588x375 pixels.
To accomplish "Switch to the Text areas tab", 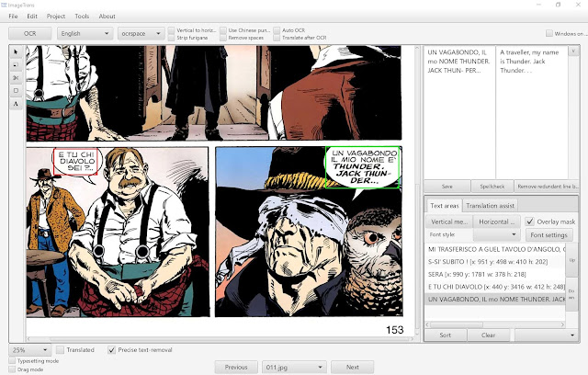I will 445,206.
